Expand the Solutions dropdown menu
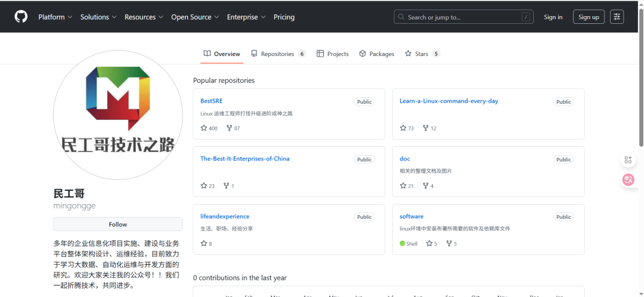This screenshot has width=644, height=297. (98, 17)
